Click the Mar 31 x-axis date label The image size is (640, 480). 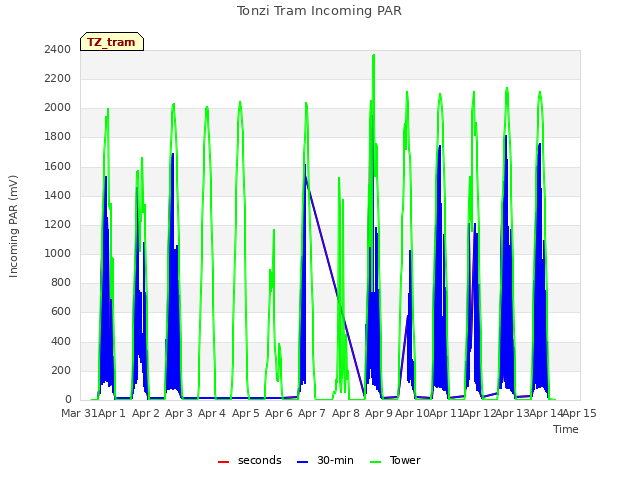pyautogui.click(x=79, y=413)
